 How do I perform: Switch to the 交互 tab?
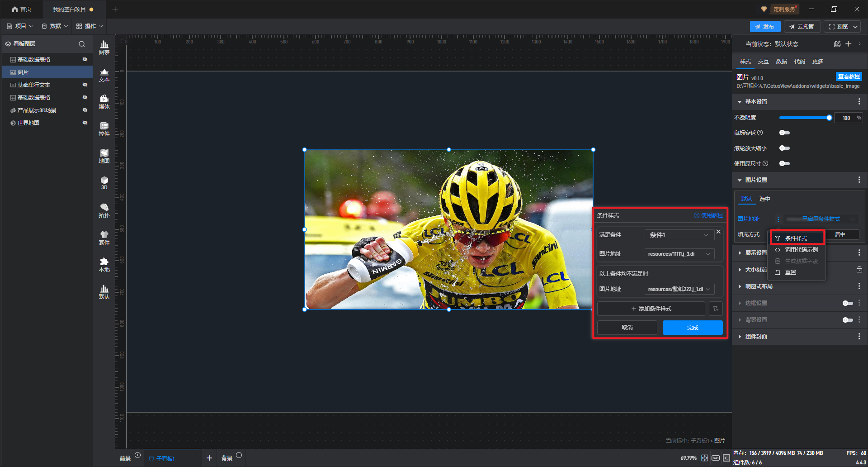763,62
